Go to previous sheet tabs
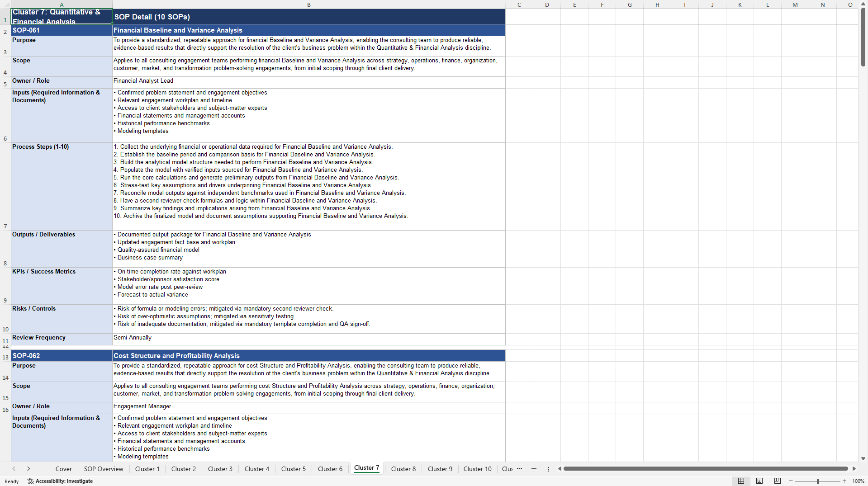The image size is (868, 486). tap(14, 469)
